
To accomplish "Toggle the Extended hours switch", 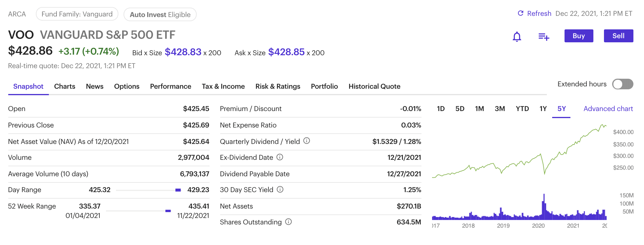I will click(623, 84).
